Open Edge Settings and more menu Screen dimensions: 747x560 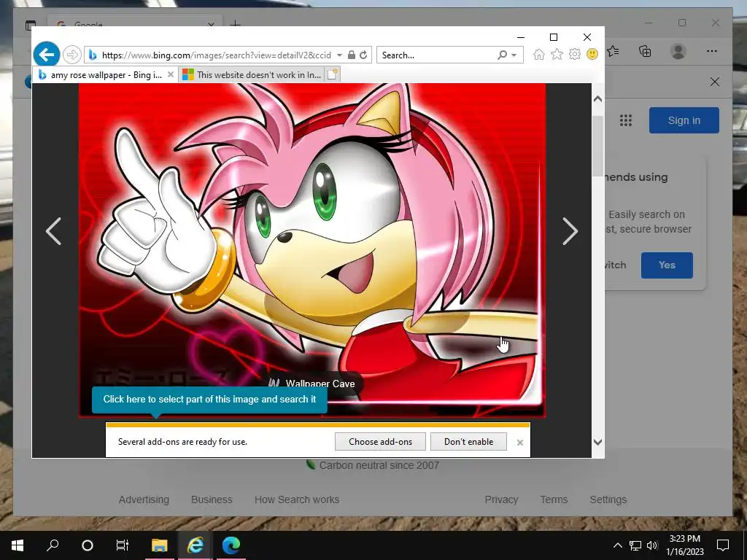pos(712,51)
